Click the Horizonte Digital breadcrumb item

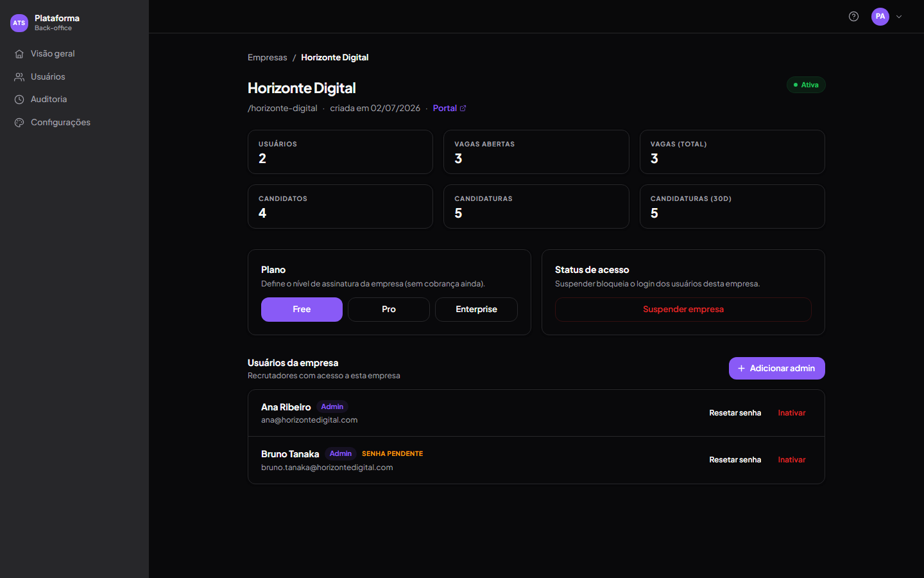[x=335, y=58]
